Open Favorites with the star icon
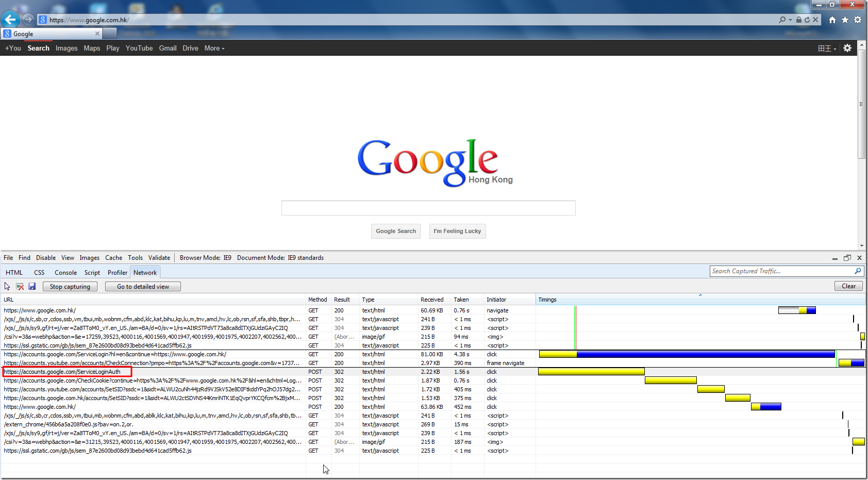The height and width of the screenshot is (480, 868). coord(845,20)
